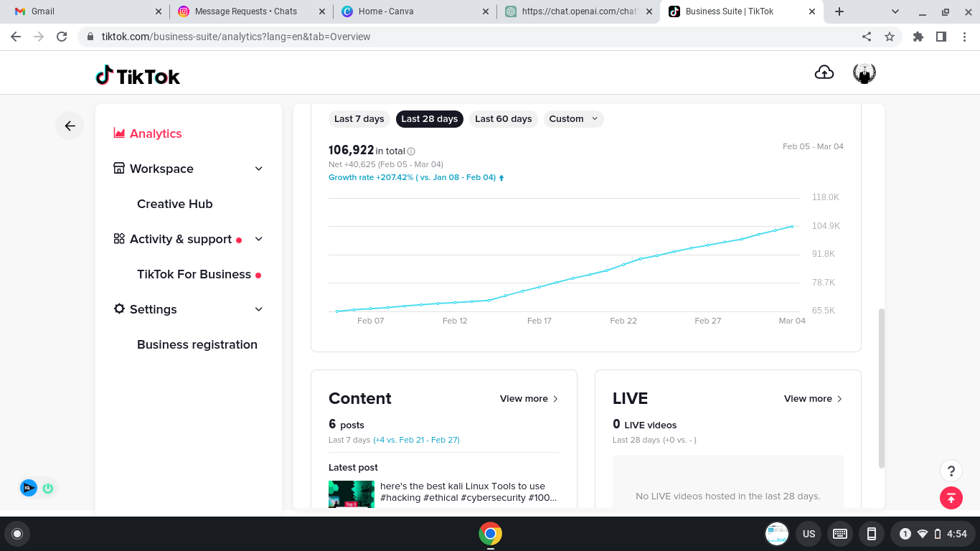Click the back arrow button

tap(70, 126)
